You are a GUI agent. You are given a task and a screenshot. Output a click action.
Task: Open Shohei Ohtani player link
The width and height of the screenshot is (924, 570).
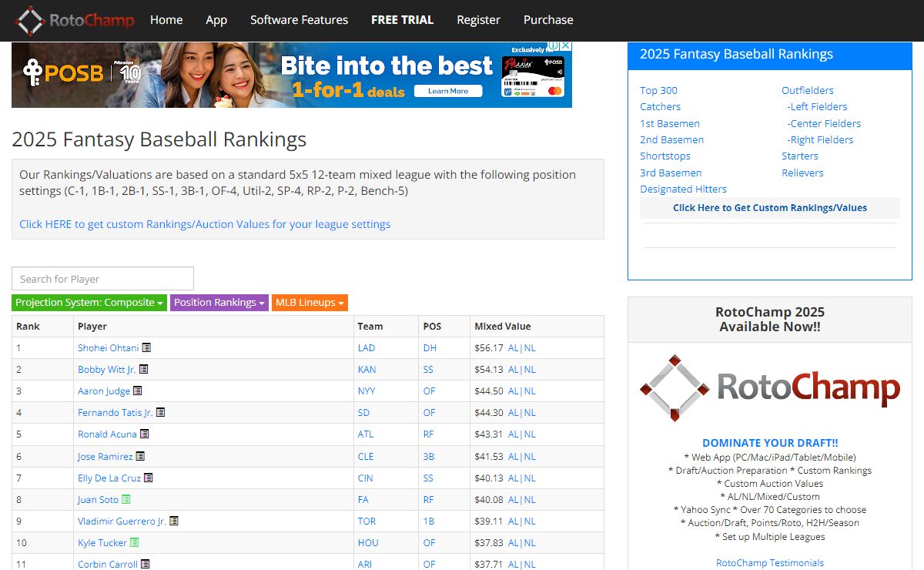(x=109, y=348)
